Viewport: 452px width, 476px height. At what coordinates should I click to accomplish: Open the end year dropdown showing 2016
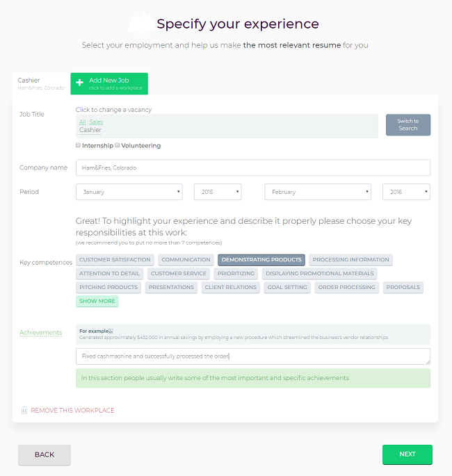[406, 192]
